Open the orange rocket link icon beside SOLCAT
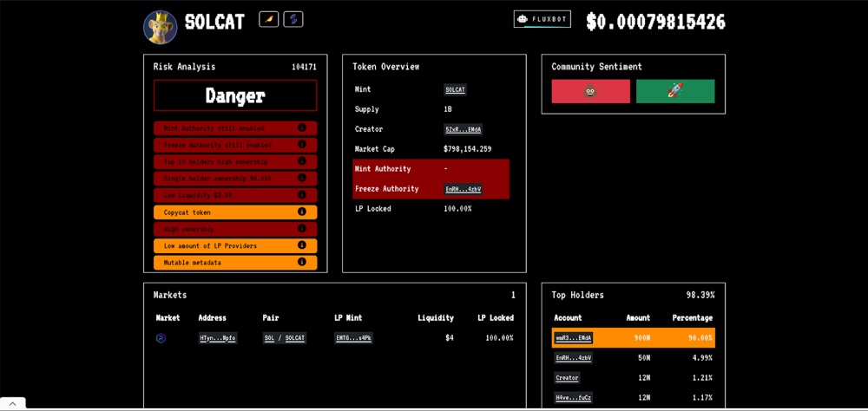This screenshot has height=411, width=868. [x=269, y=19]
